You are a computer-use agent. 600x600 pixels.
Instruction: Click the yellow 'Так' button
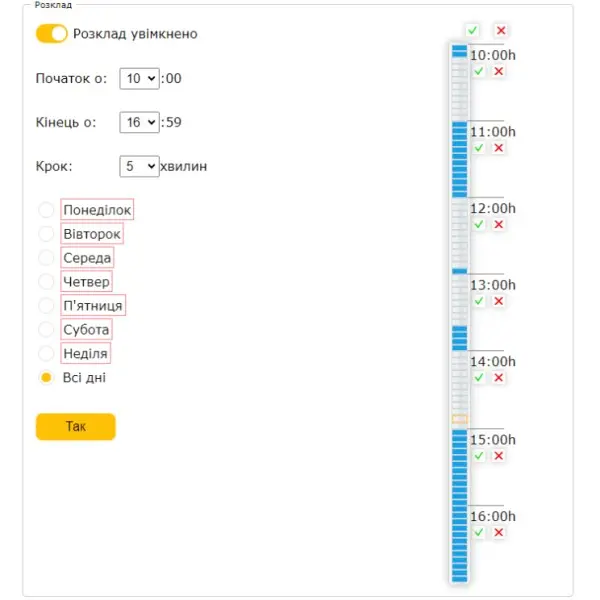click(x=76, y=427)
